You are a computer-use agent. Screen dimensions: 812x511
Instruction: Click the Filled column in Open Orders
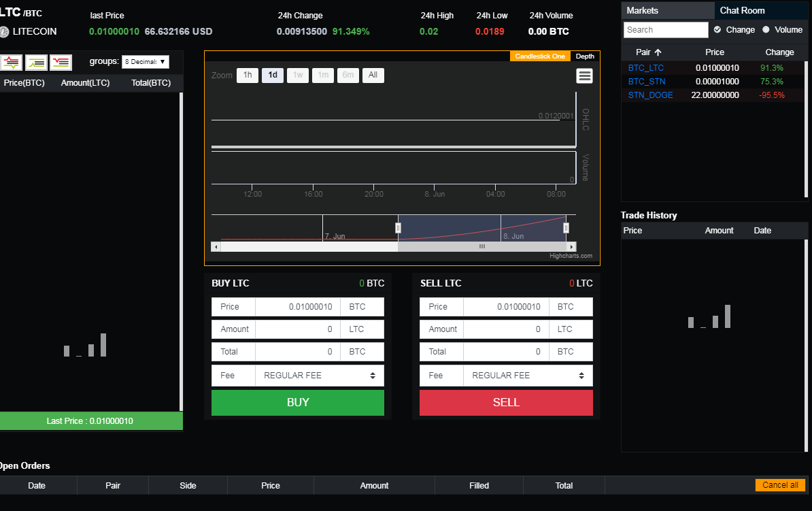pos(479,486)
